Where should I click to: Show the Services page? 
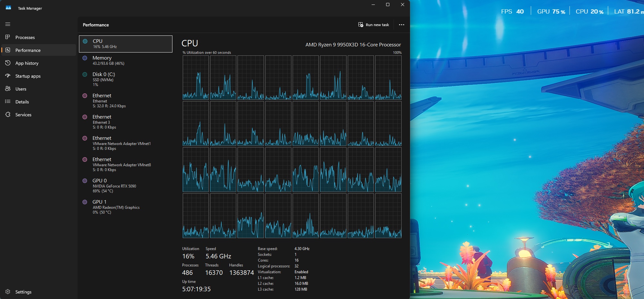click(39, 115)
